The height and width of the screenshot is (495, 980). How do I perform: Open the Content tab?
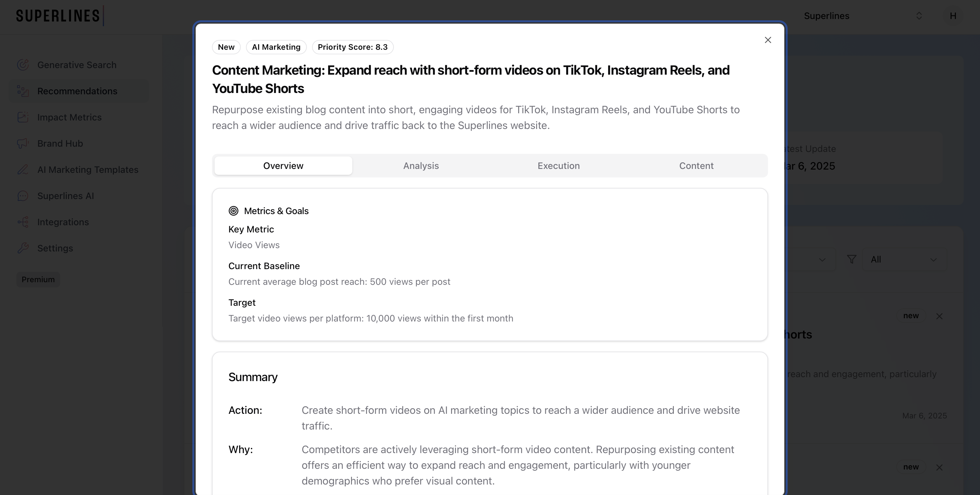696,166
